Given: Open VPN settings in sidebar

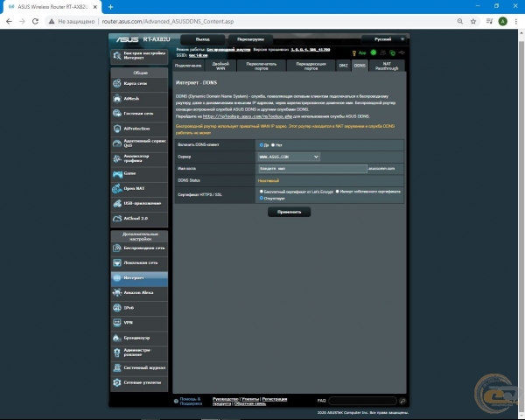Looking at the screenshot, I should 139,323.
